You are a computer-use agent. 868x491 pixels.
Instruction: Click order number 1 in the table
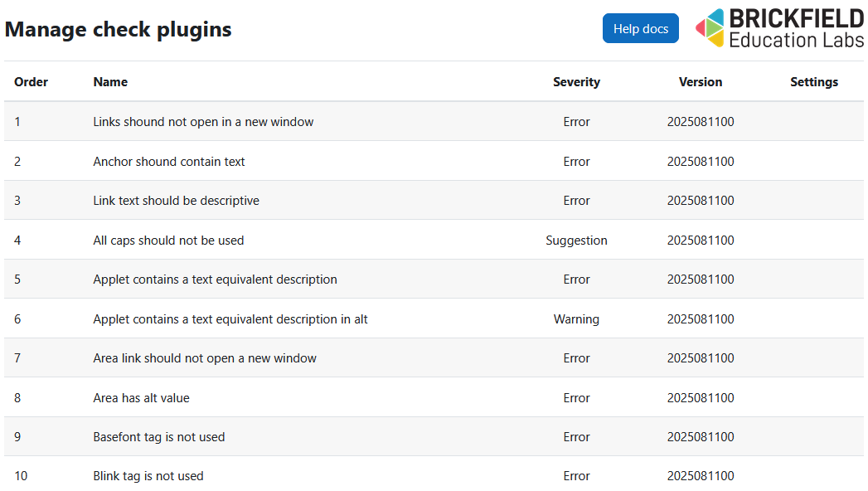pos(17,122)
